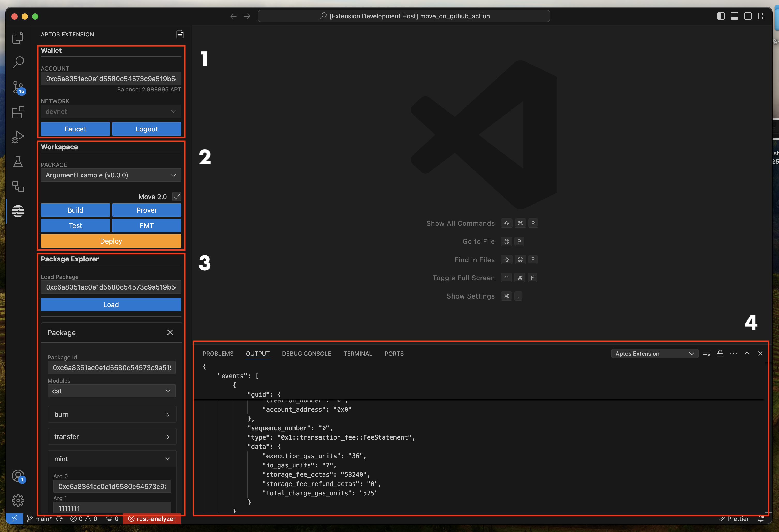Image resolution: width=779 pixels, height=532 pixels.
Task: Open the remote window status bar icon
Action: click(x=14, y=519)
